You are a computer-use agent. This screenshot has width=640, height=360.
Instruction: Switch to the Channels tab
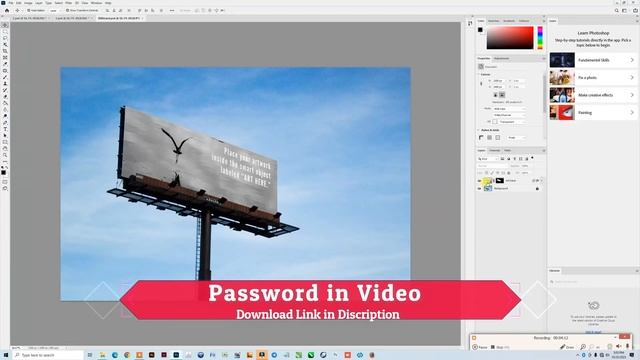pyautogui.click(x=495, y=151)
